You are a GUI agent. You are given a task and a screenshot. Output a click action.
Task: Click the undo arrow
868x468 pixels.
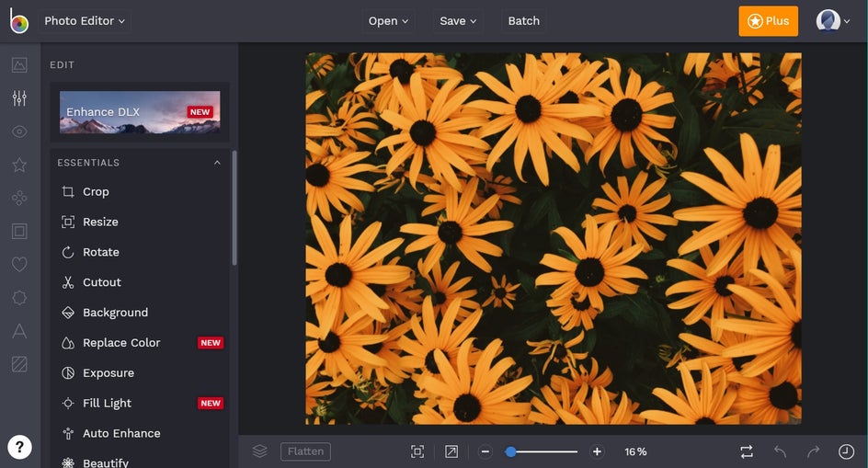pyautogui.click(x=780, y=451)
